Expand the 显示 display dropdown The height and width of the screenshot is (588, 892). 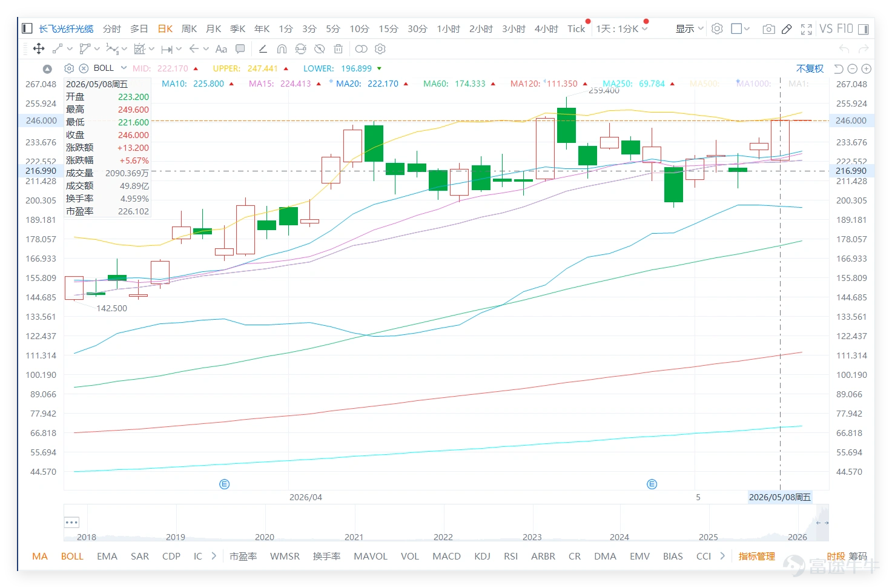[690, 29]
